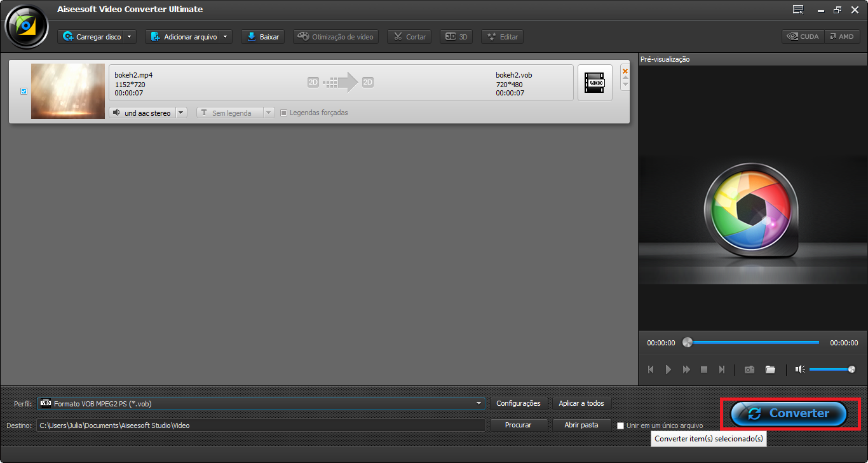Uncheck the bokeh2.mp4 selection checkbox

click(24, 91)
